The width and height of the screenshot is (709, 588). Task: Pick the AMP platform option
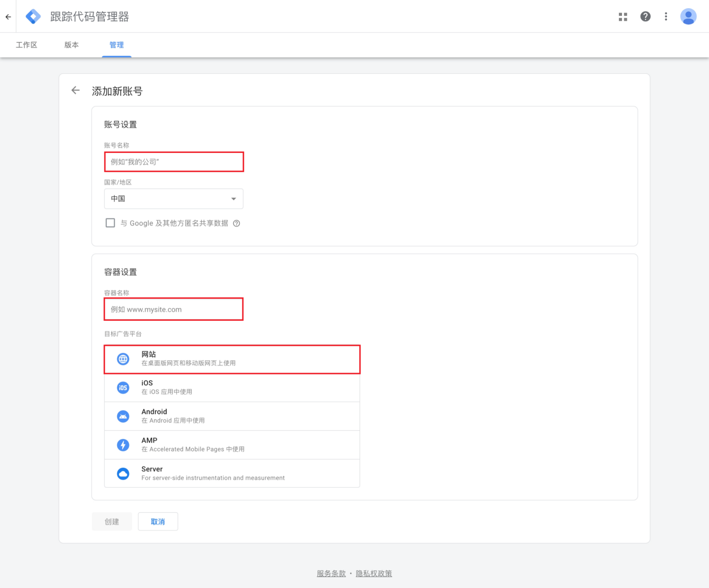(232, 445)
